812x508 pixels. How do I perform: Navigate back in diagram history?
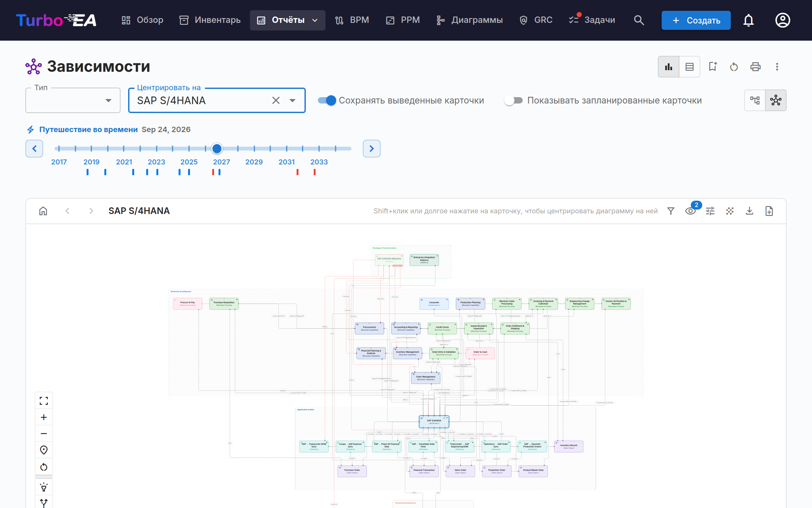click(68, 211)
